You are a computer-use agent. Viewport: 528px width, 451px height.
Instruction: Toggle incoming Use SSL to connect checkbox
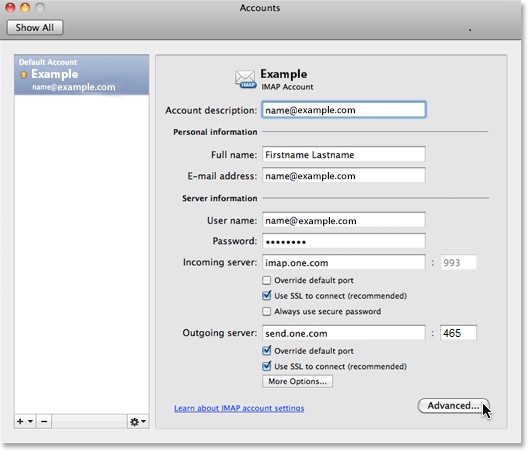pos(266,296)
